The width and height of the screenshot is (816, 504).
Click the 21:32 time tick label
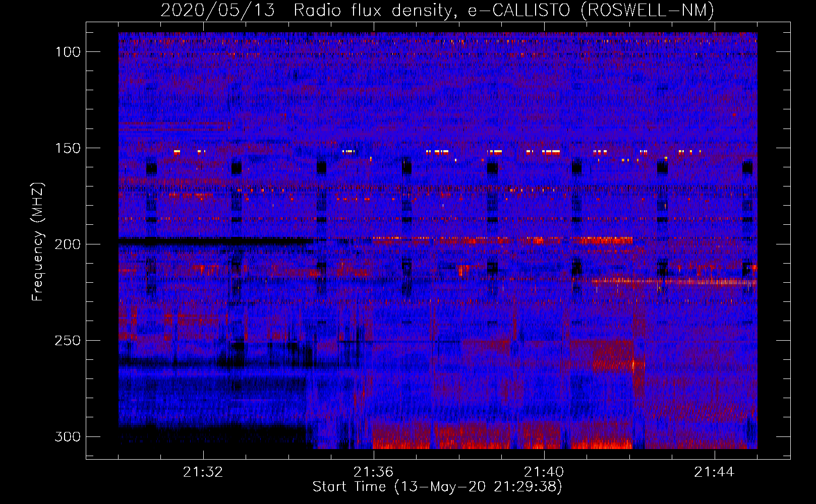tap(203, 472)
